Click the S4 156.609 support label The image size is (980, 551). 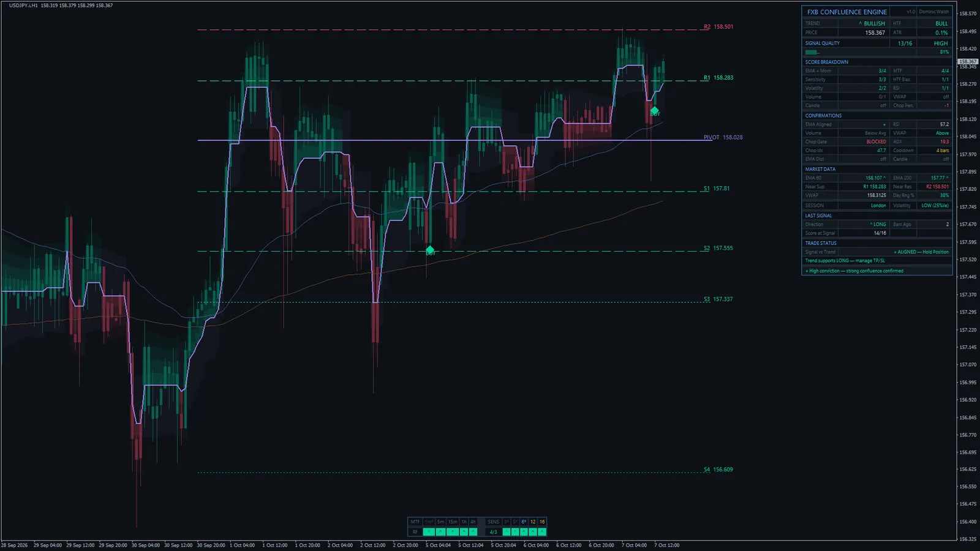pyautogui.click(x=718, y=470)
